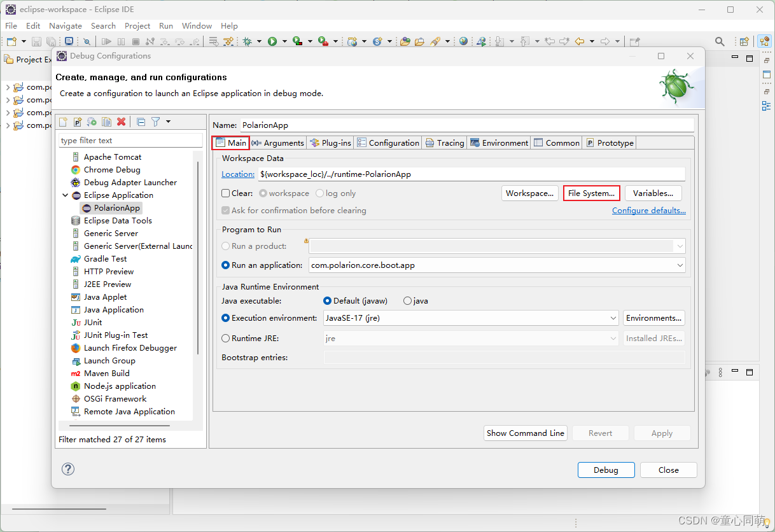Click Save icon in Eclipse toolbar
Viewport: 775px width, 532px height.
[x=37, y=41]
